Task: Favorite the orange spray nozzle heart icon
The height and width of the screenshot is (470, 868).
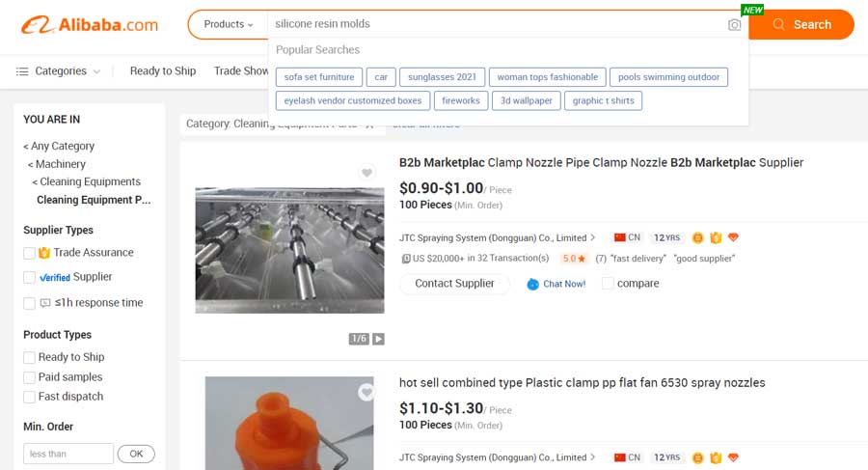Action: click(366, 393)
